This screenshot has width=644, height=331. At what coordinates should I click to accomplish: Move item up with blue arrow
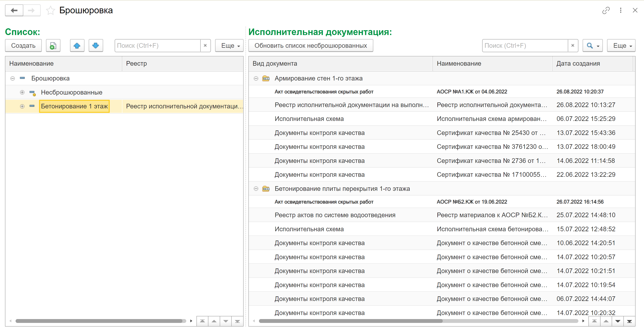(x=77, y=45)
